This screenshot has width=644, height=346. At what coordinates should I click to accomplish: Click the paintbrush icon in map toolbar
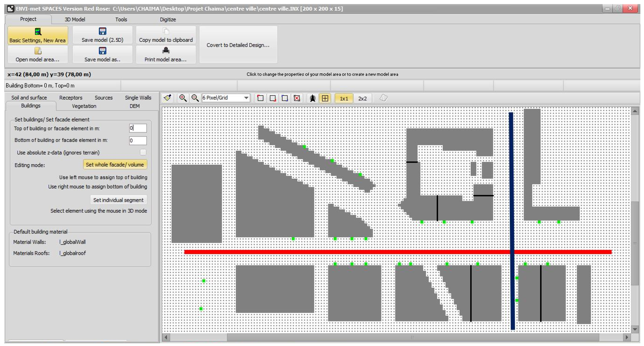coord(167,98)
